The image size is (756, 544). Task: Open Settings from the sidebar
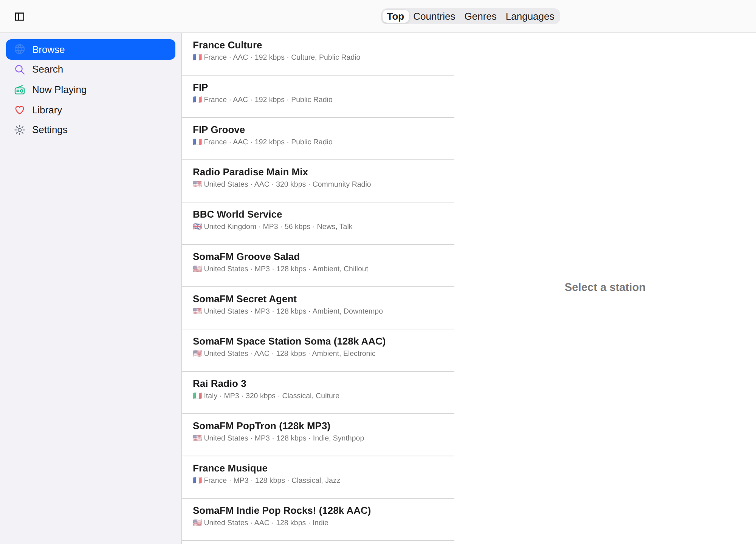tap(91, 130)
